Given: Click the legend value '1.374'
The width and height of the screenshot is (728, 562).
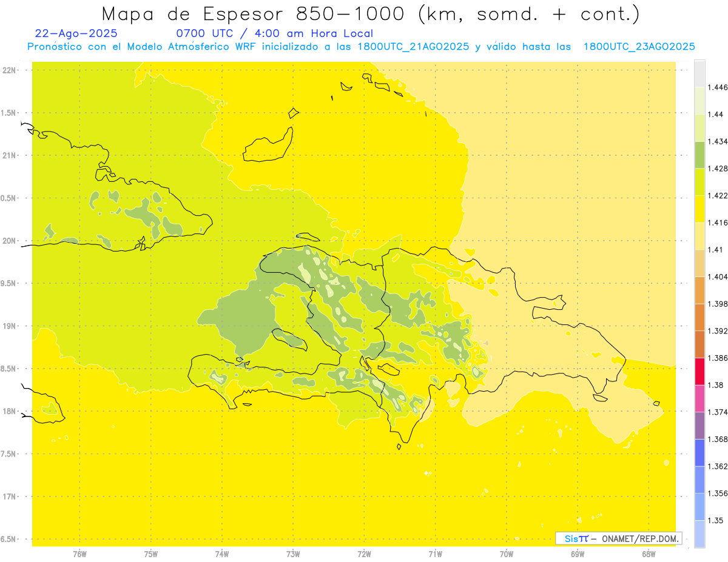Looking at the screenshot, I should click(718, 412).
